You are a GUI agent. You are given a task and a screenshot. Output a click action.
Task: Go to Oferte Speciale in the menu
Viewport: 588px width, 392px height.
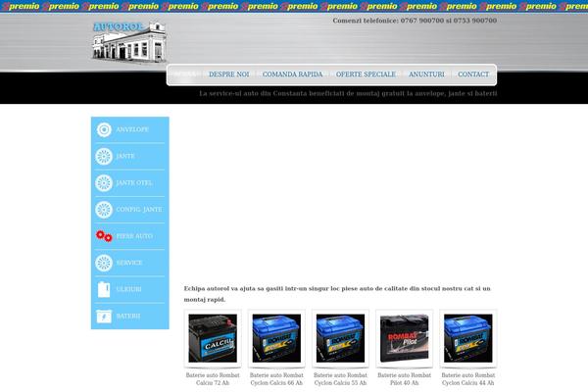(366, 74)
